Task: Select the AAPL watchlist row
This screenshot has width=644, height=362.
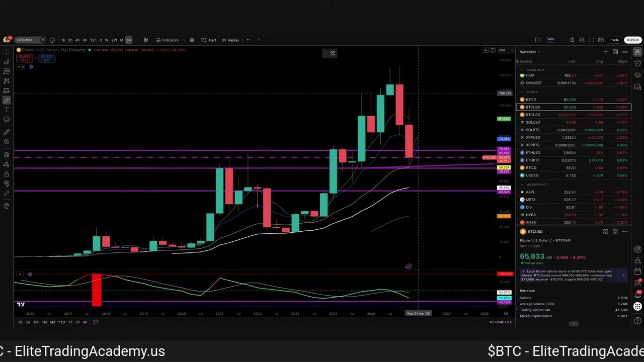Action: click(x=574, y=192)
